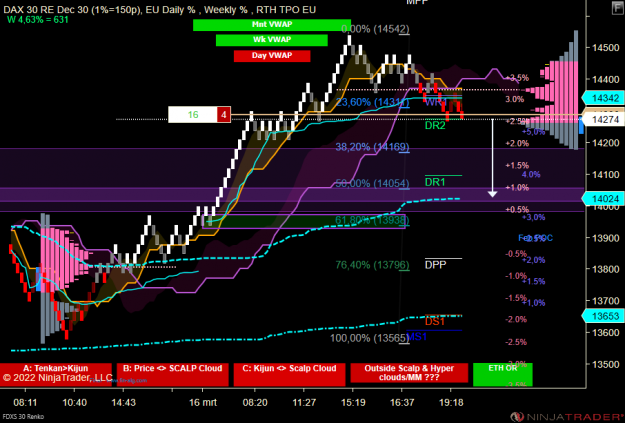
Task: Click the 08:20 time axis label
Action: tap(255, 402)
